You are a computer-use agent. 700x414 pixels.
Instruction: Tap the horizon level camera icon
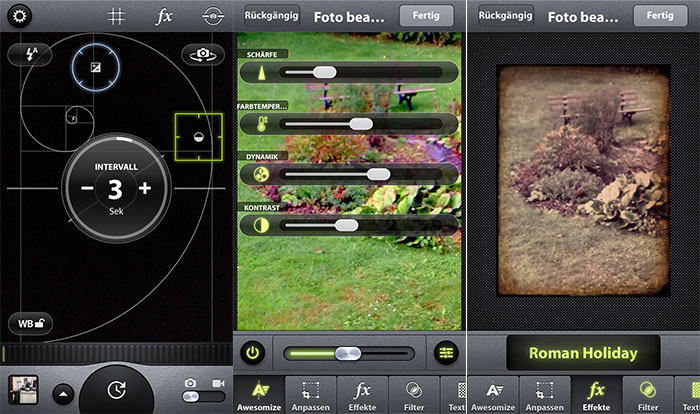pos(213,16)
